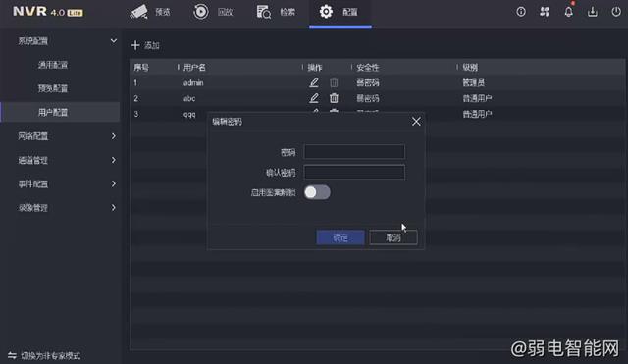Select the abc username cell
Viewport: 628px width, 364px height.
coord(189,98)
